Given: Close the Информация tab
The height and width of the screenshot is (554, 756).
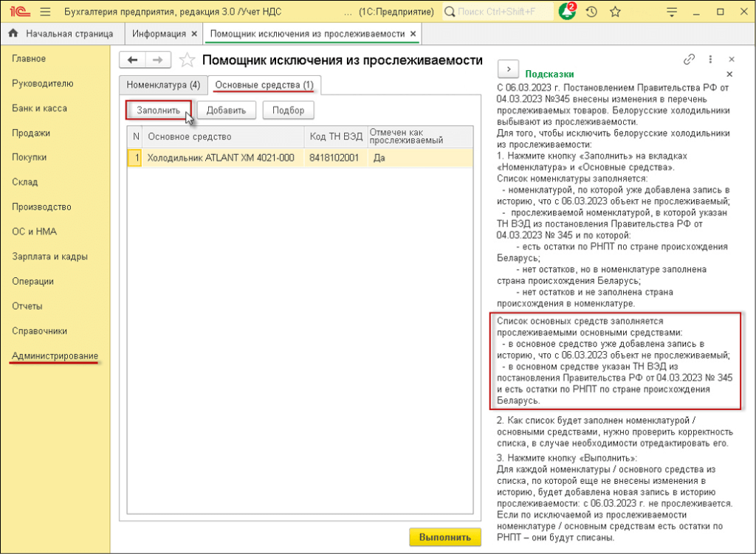Looking at the screenshot, I should [x=194, y=34].
